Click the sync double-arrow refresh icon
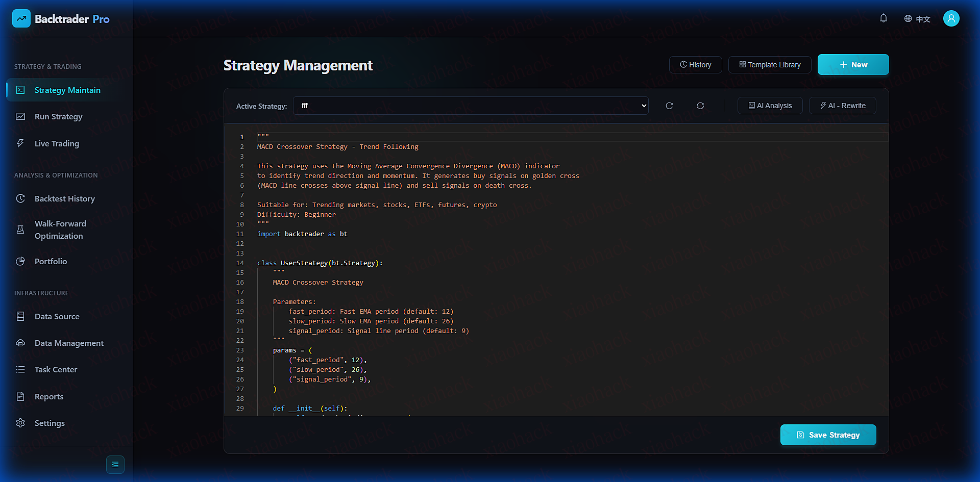Screen dimensions: 980x482 point(700,106)
